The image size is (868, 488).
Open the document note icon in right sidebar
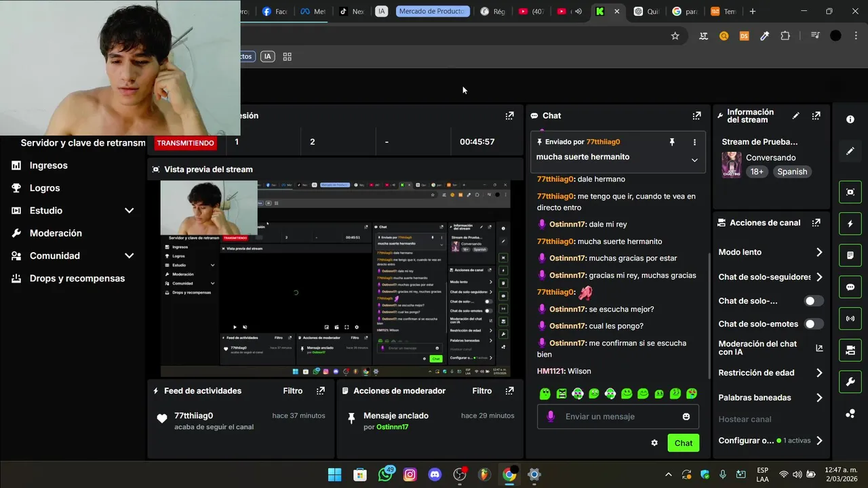pos(850,256)
